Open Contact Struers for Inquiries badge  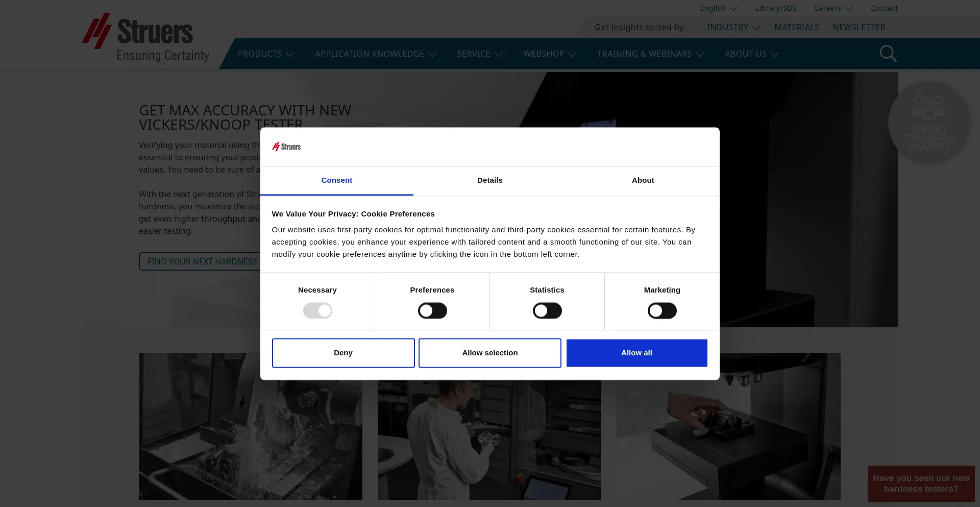pyautogui.click(x=928, y=123)
